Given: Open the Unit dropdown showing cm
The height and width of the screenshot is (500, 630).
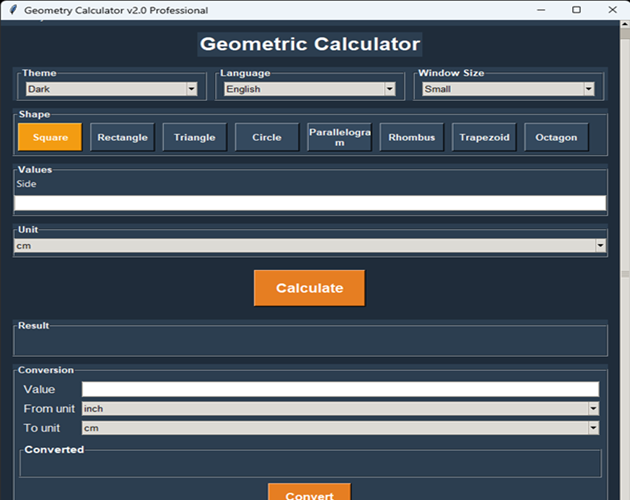Looking at the screenshot, I should pos(310,246).
